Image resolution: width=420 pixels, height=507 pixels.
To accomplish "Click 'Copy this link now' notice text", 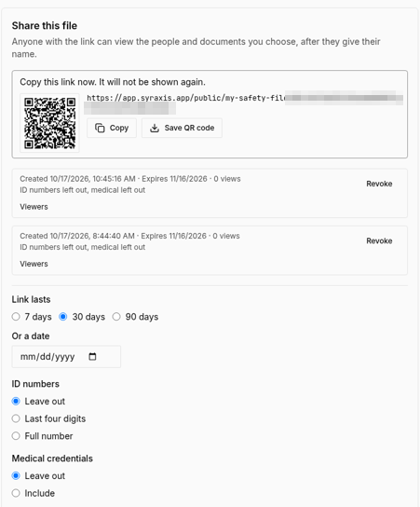I will (113, 82).
